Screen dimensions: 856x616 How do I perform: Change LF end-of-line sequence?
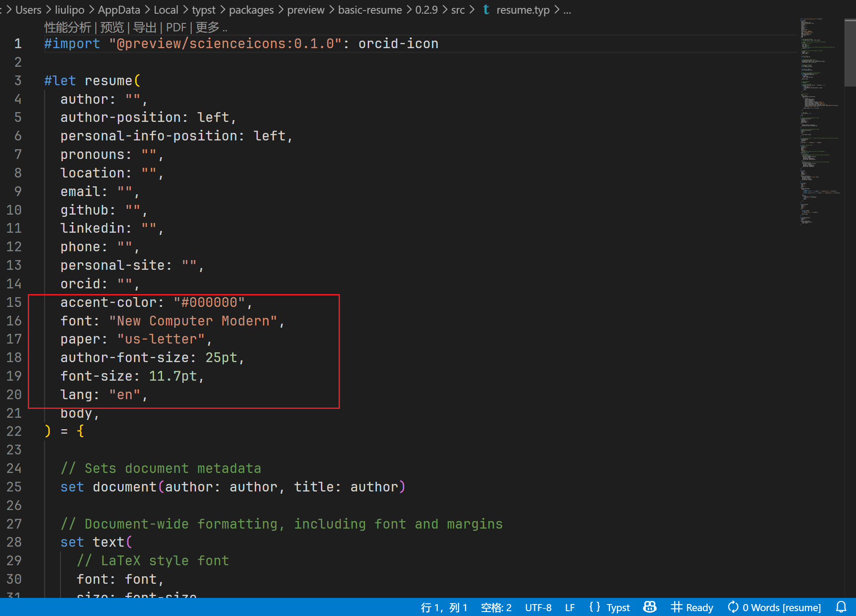pyautogui.click(x=570, y=608)
